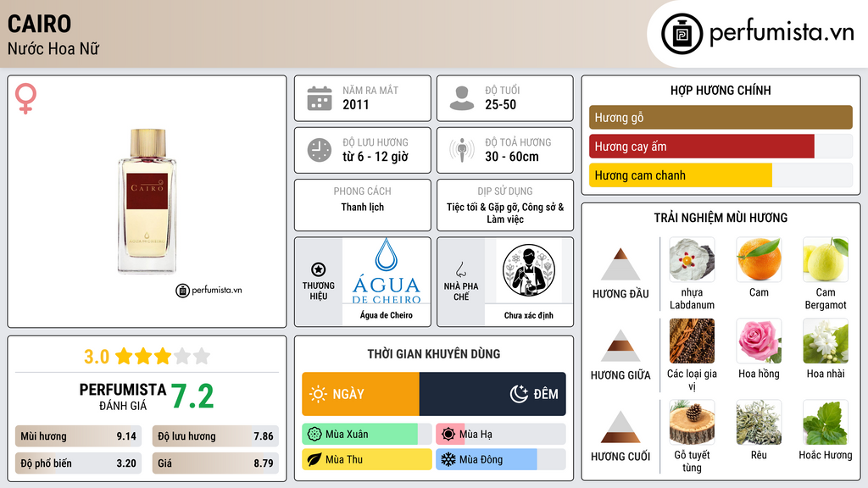Click the Hương cam chanh accord bar
The width and height of the screenshot is (868, 488).
(721, 175)
